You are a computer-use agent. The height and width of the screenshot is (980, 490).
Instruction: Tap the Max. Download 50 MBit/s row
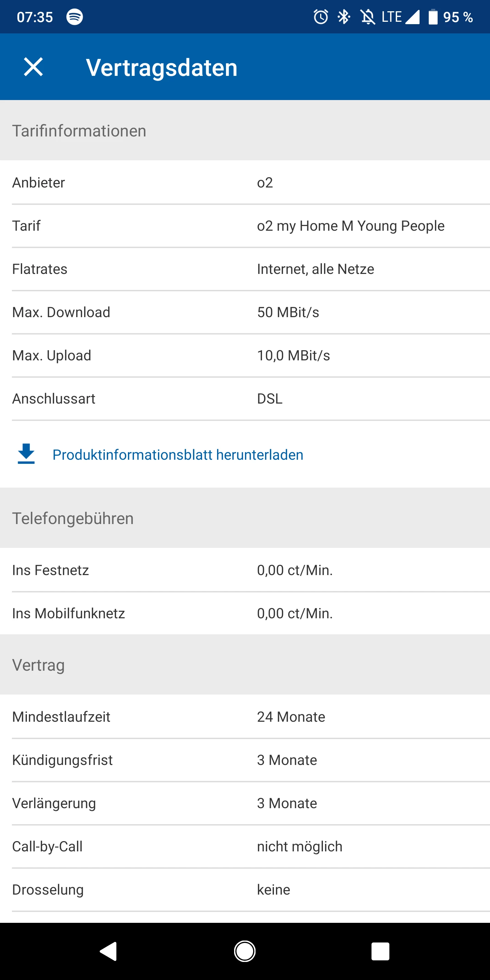click(245, 312)
